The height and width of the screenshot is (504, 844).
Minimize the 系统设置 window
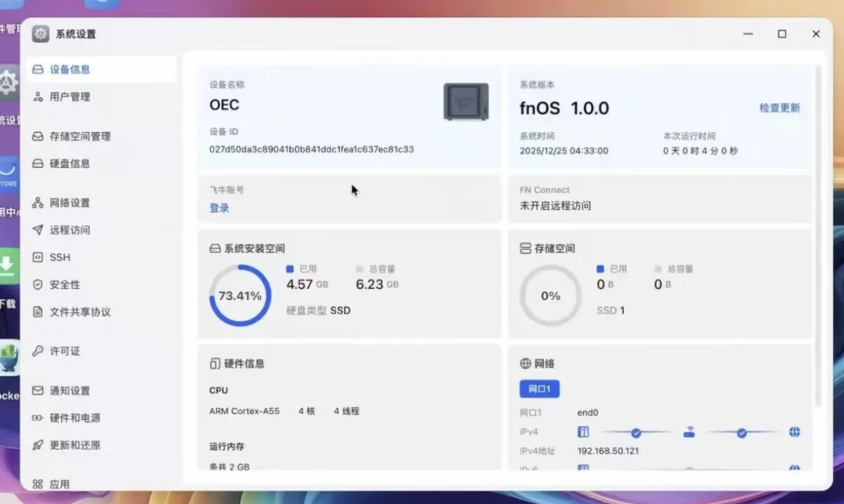(748, 34)
